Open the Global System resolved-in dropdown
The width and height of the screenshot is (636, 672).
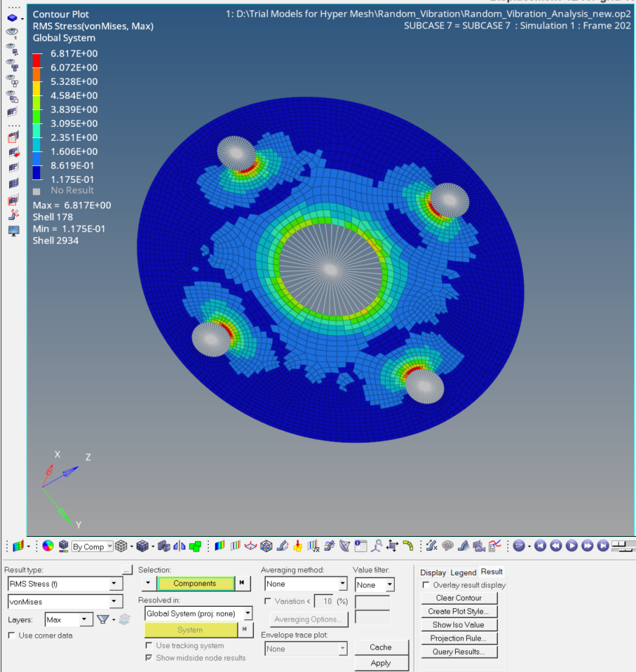248,614
